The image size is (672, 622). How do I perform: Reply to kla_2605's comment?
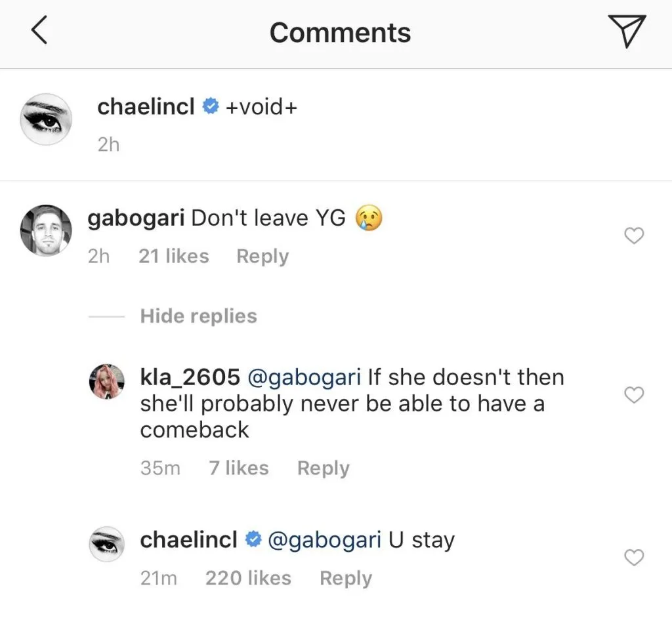pyautogui.click(x=323, y=468)
